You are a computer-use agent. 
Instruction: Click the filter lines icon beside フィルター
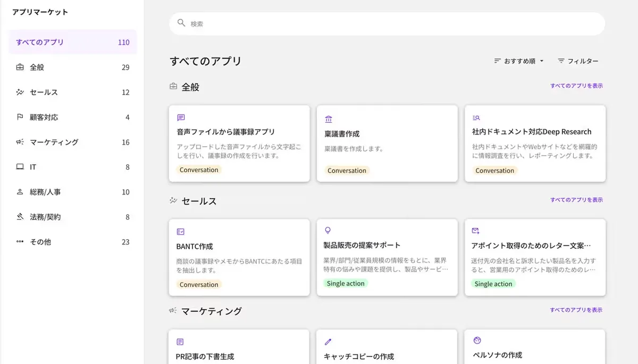point(561,61)
